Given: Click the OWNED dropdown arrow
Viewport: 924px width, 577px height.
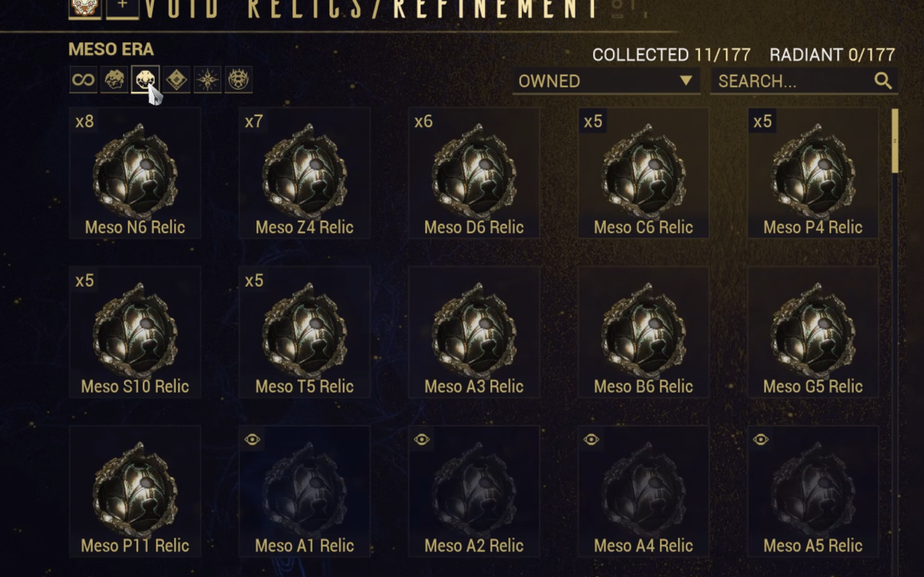Looking at the screenshot, I should click(x=686, y=81).
